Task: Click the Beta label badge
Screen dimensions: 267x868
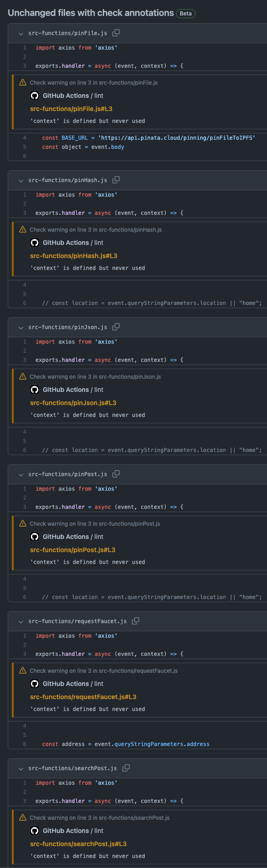Action: point(186,14)
